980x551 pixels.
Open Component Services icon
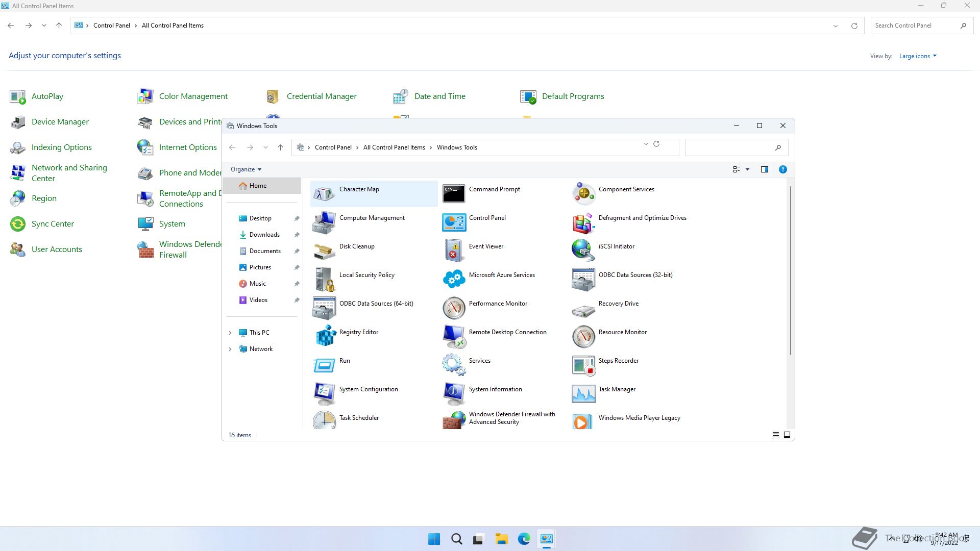583,194
